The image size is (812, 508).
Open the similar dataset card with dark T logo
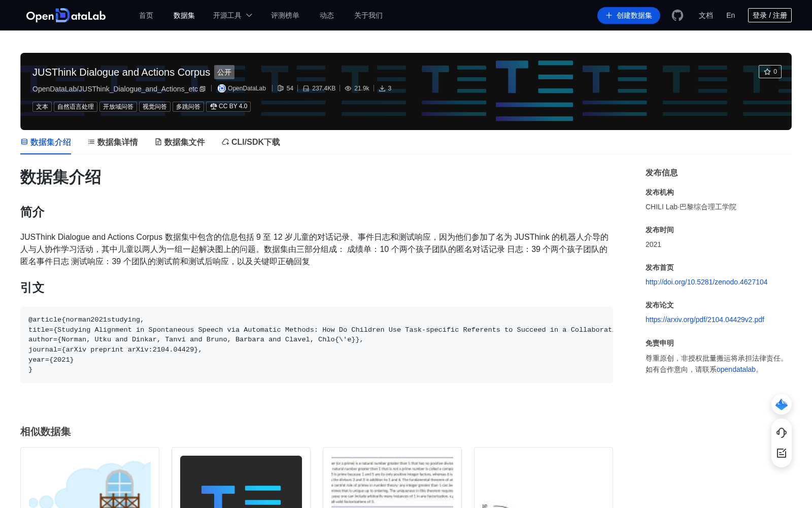241,478
